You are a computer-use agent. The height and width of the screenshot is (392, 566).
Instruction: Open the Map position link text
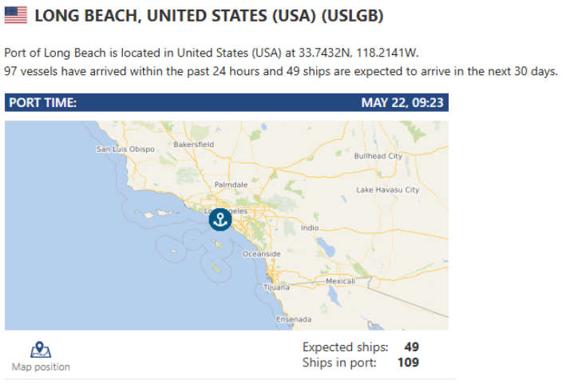coord(41,366)
